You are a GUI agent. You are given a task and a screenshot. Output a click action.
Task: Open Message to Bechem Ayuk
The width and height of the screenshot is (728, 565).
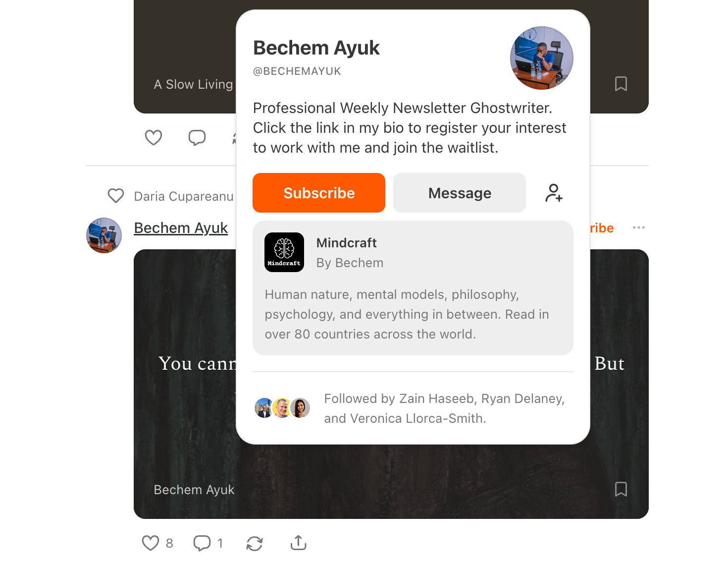(x=460, y=193)
